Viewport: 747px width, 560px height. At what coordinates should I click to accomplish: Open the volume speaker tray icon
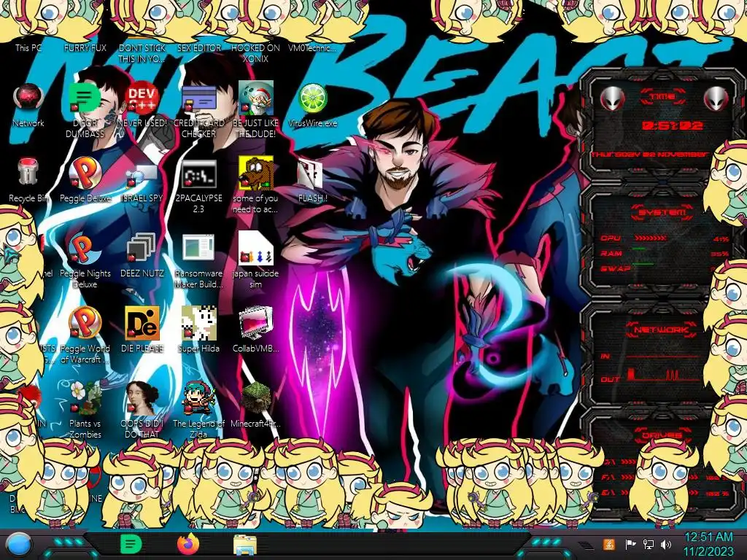[x=665, y=544]
